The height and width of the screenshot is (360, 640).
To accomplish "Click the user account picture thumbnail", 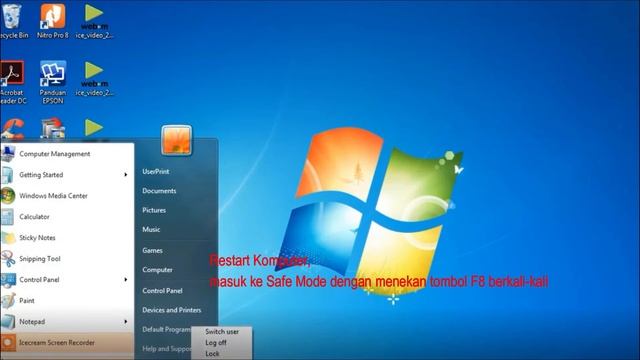I will point(176,140).
